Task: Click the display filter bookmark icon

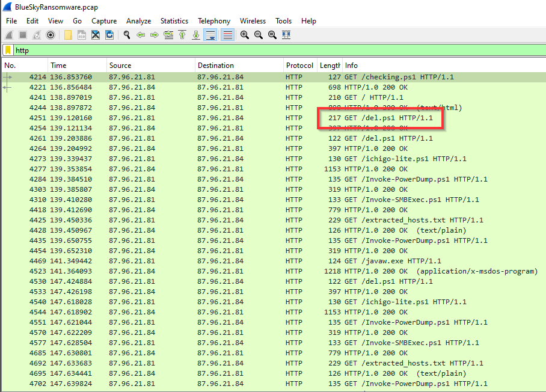Action: click(x=8, y=51)
